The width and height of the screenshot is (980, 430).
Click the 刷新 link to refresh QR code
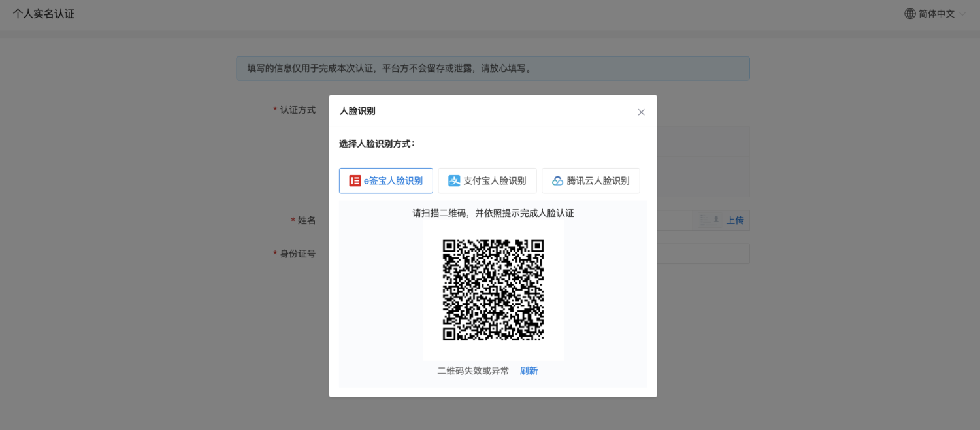coord(529,371)
